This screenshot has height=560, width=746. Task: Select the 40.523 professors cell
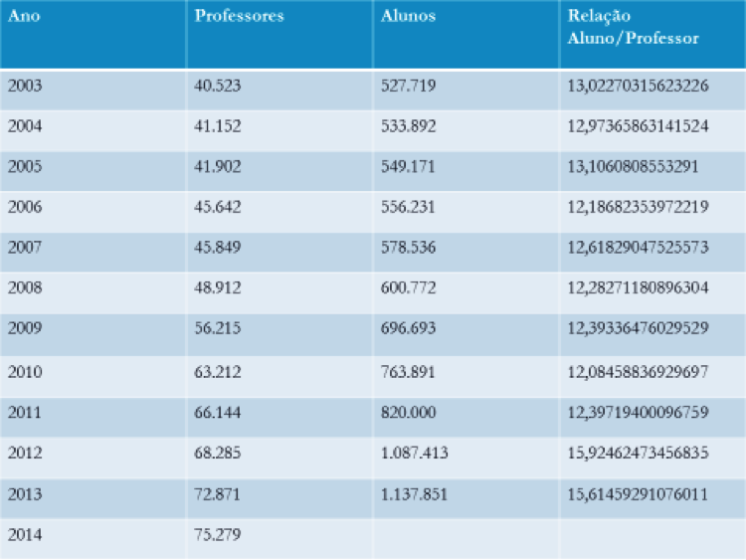[x=218, y=86]
